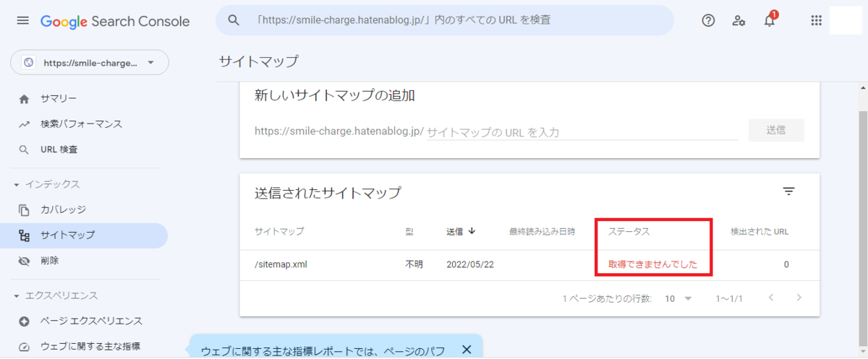Image resolution: width=868 pixels, height=359 pixels.
Task: Click the URL inspection search field
Action: click(x=445, y=20)
